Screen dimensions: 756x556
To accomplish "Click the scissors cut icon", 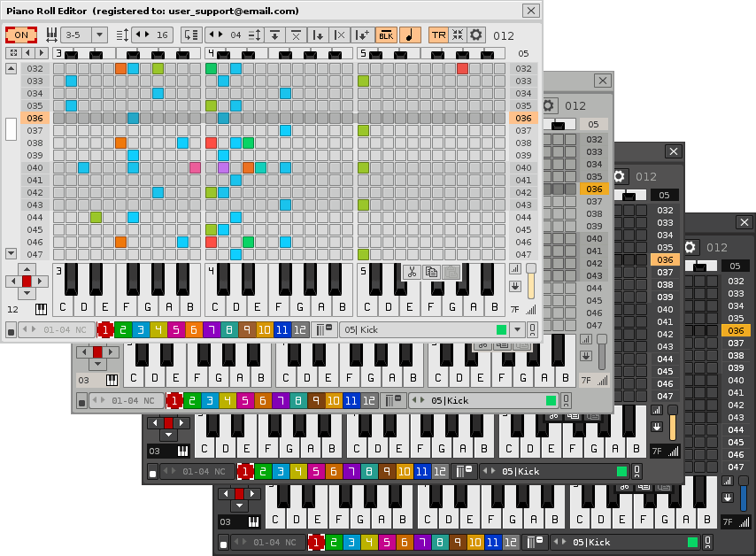I will point(411,273).
